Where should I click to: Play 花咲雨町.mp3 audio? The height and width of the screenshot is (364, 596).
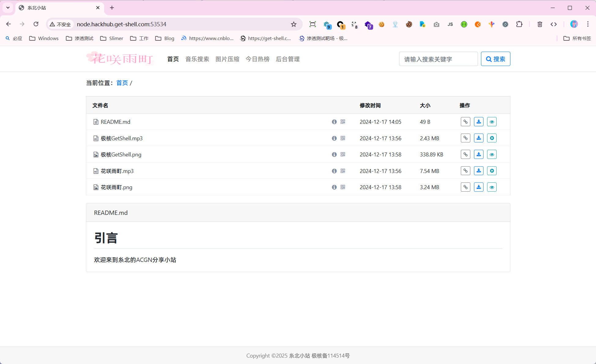coord(492,171)
